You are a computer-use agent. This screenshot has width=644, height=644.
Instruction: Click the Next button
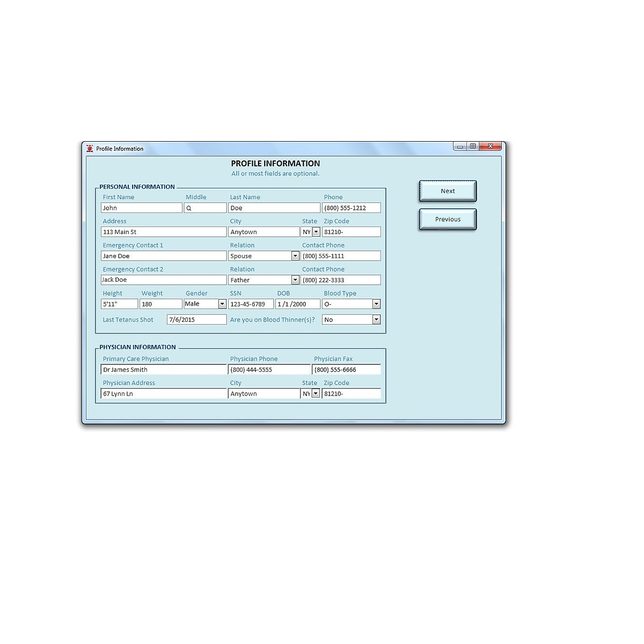[x=448, y=191]
